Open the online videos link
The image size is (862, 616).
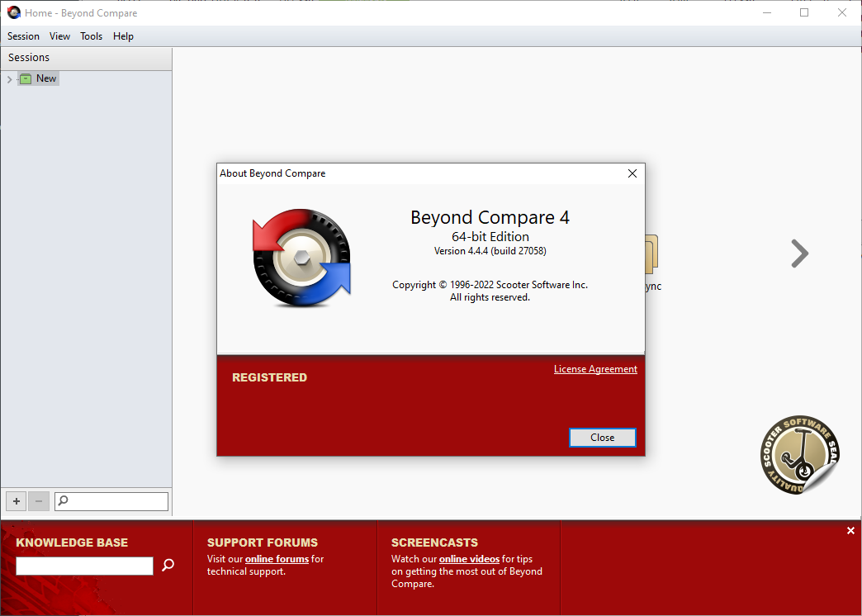469,559
